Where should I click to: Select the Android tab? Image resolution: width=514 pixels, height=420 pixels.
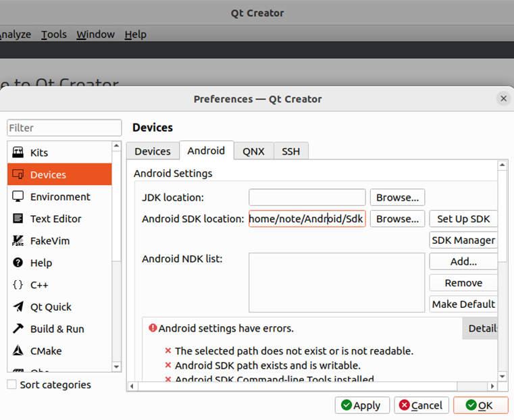click(x=206, y=151)
